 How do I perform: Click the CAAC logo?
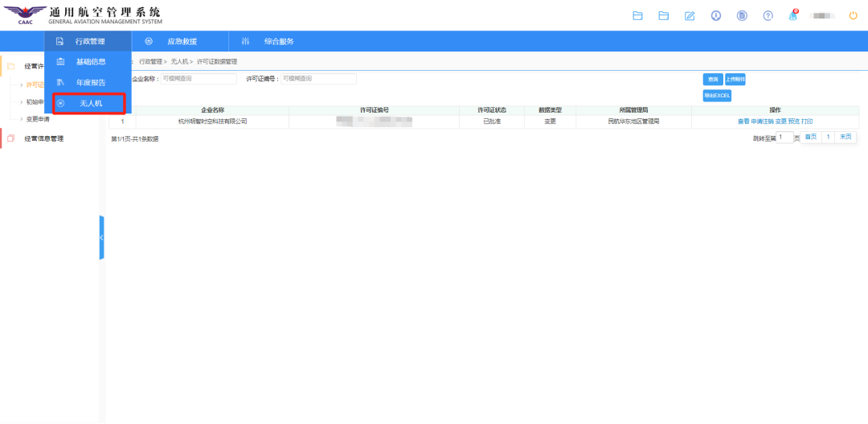25,14
